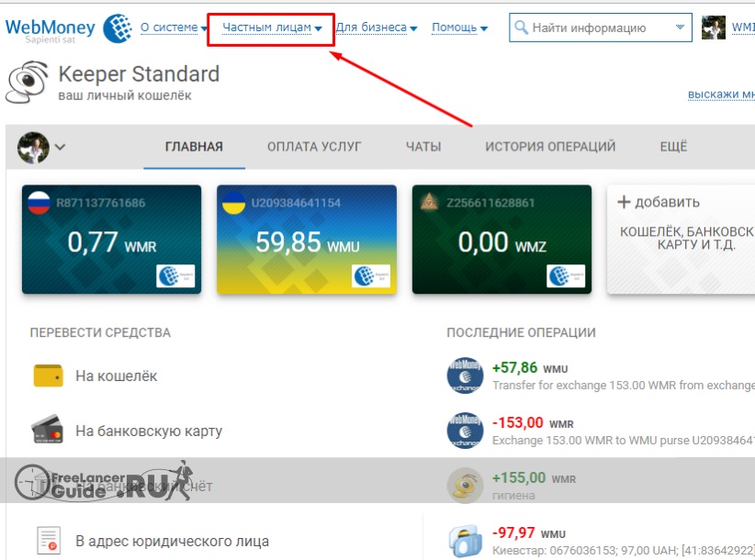This screenshot has width=755, height=560.
Task: Select the На банковскую карту transfer link
Action: [x=149, y=431]
